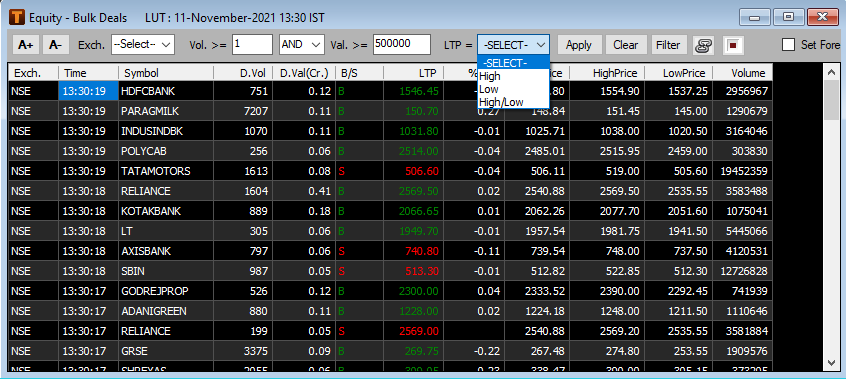This screenshot has width=846, height=379.
Task: Choose High/Low from the LTP dropdown list
Action: pyautogui.click(x=513, y=102)
